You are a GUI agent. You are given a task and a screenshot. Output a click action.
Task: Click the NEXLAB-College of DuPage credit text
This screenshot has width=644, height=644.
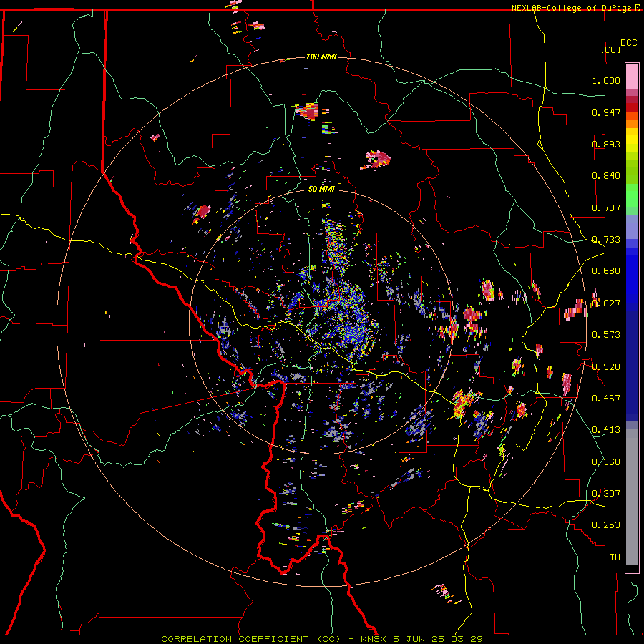(572, 8)
